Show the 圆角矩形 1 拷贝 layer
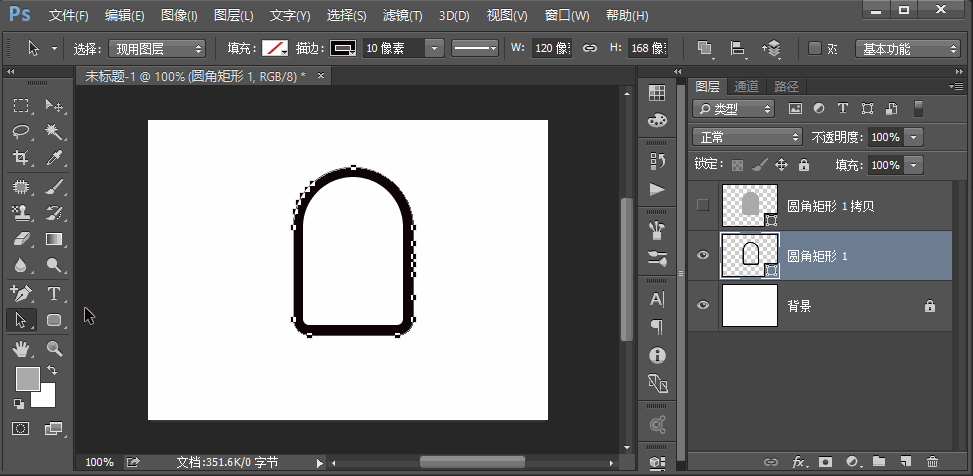This screenshot has height=476, width=973. pyautogui.click(x=702, y=205)
